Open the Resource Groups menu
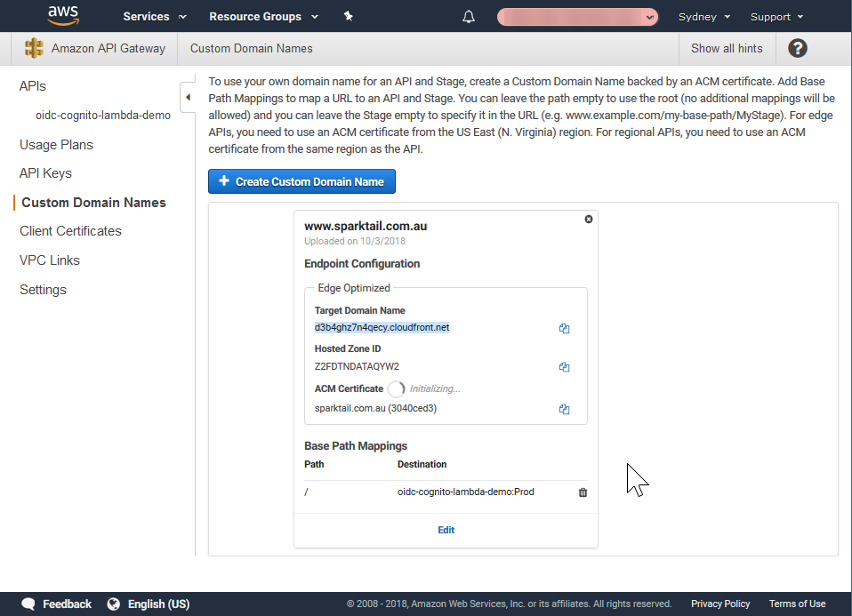 click(262, 16)
